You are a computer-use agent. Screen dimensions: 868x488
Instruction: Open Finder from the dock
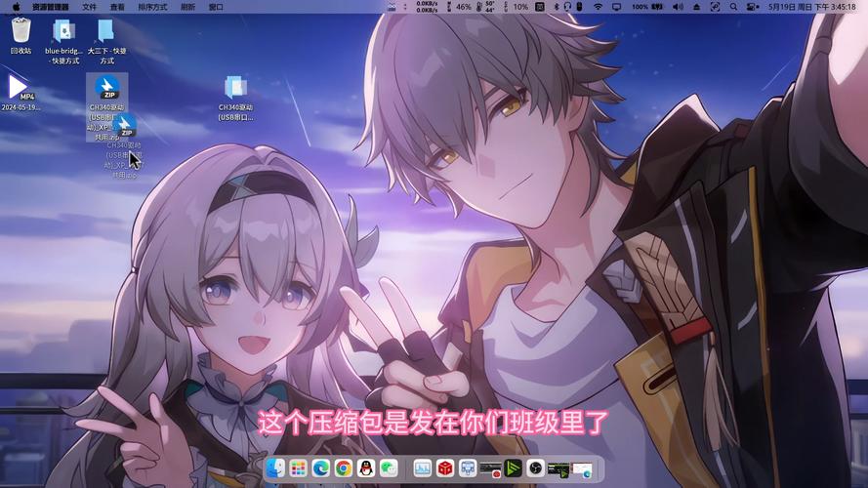point(275,468)
